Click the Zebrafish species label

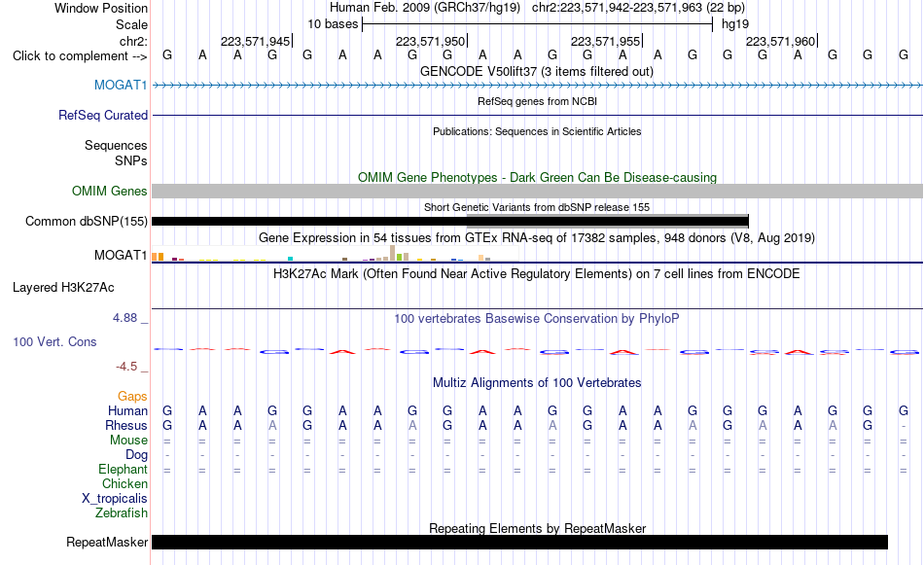(x=122, y=513)
